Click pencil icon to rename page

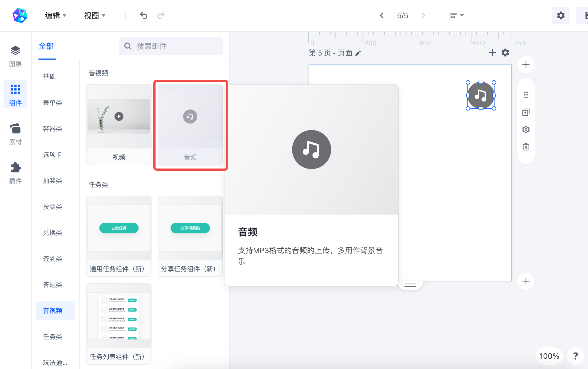coord(358,53)
